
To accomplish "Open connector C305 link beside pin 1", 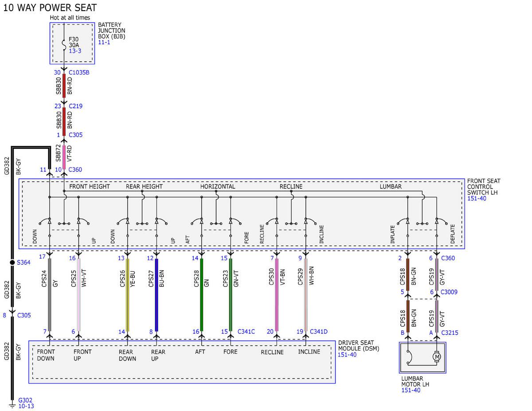I will click(75, 135).
